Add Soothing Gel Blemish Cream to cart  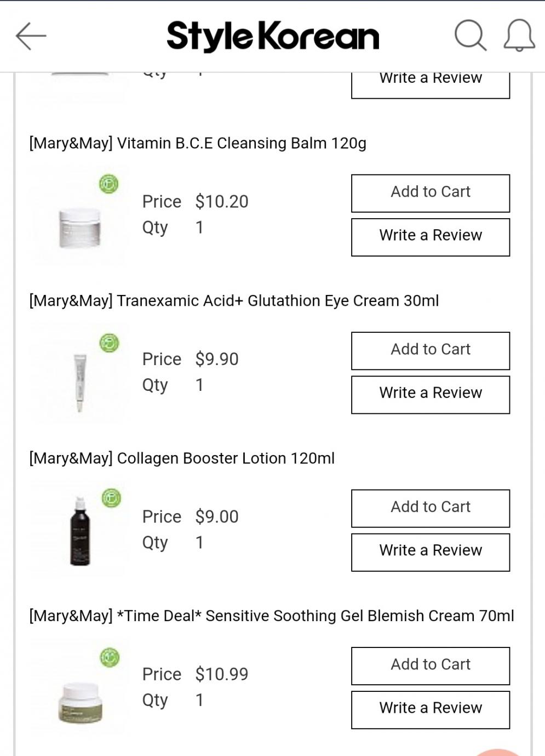431,666
